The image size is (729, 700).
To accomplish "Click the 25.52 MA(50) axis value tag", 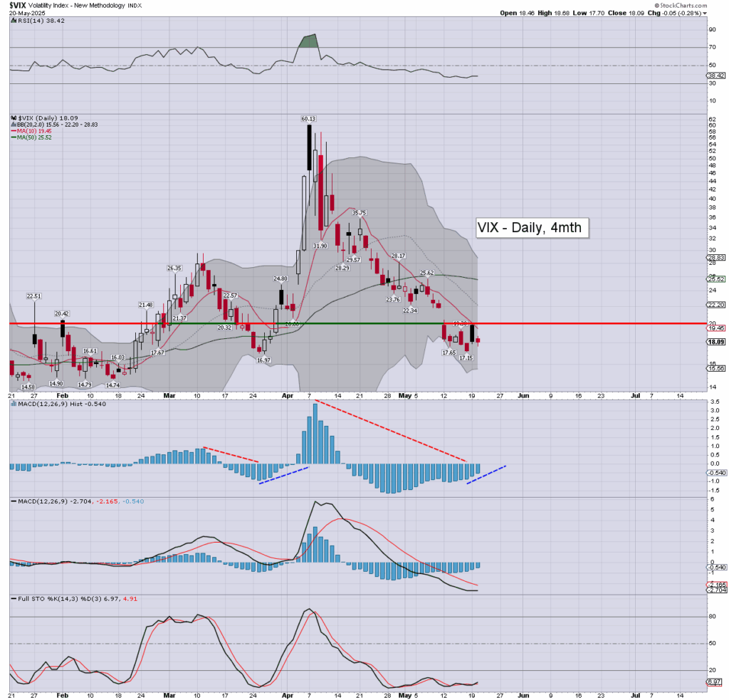I will pos(715,279).
